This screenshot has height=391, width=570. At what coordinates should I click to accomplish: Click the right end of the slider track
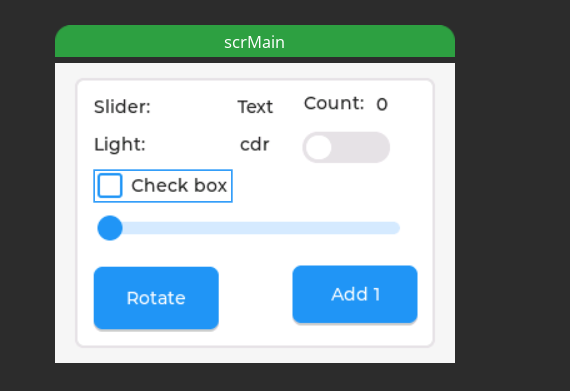point(394,228)
